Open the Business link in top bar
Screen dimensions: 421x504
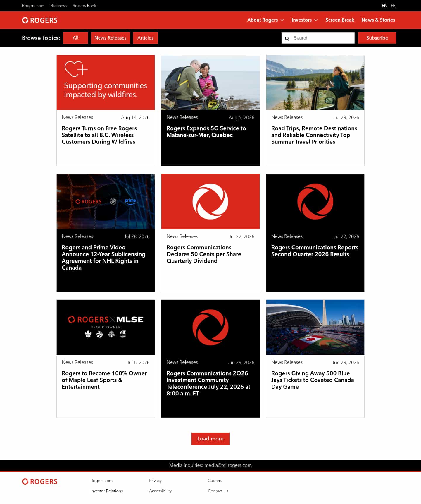point(58,6)
